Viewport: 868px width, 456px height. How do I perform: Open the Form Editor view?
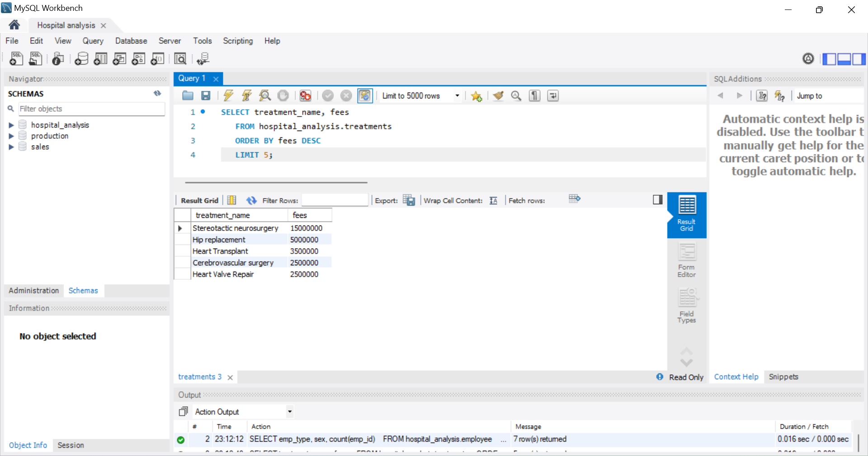point(686,261)
